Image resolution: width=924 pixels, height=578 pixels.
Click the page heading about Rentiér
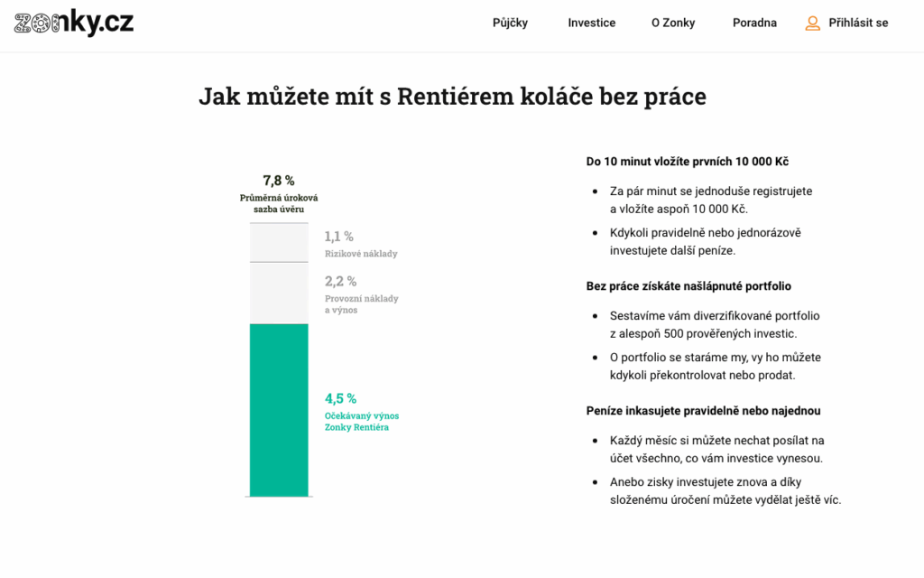point(452,97)
